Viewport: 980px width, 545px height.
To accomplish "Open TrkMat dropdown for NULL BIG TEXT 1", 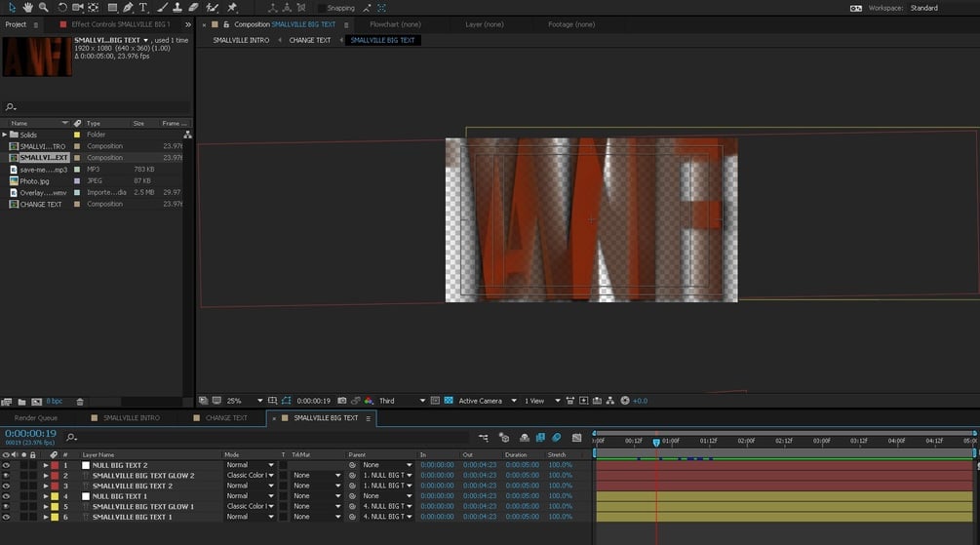I will click(317, 496).
